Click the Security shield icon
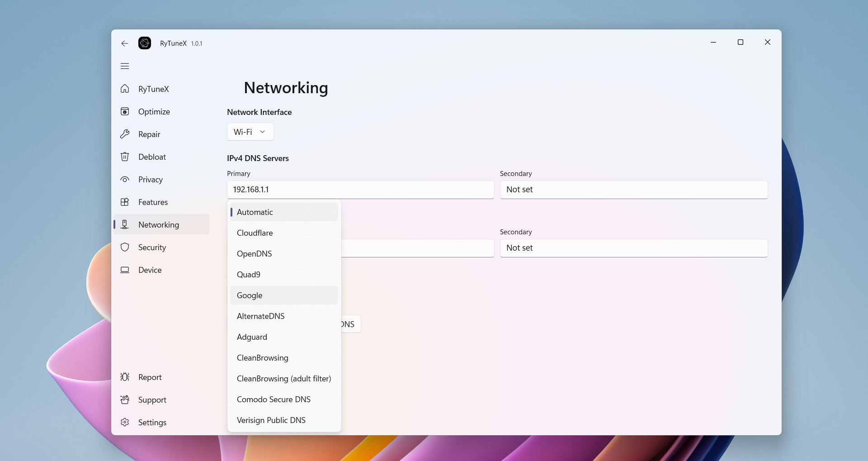This screenshot has width=868, height=461. pos(125,247)
